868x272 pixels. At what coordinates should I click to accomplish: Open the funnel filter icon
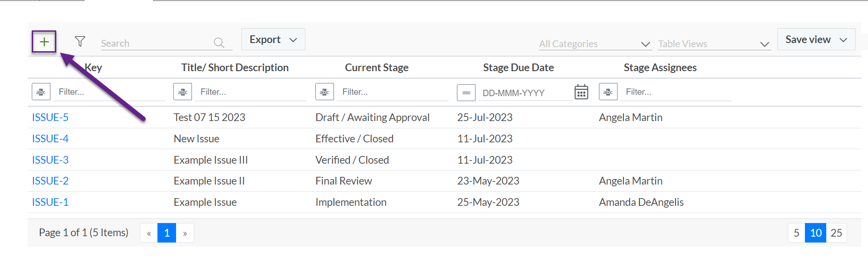(80, 42)
